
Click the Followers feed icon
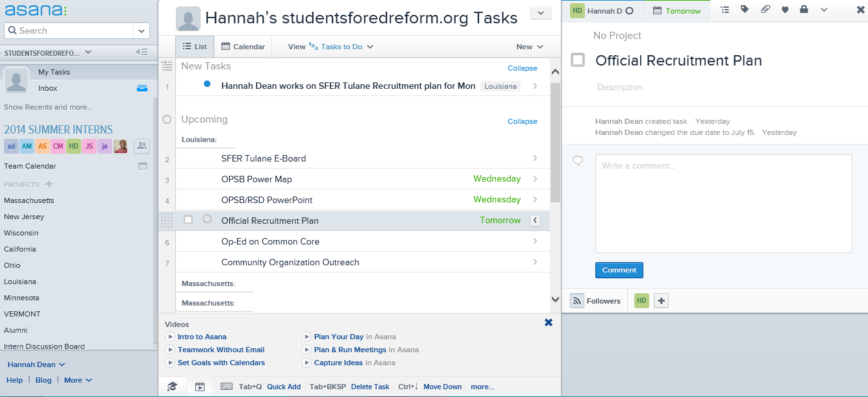(x=577, y=301)
